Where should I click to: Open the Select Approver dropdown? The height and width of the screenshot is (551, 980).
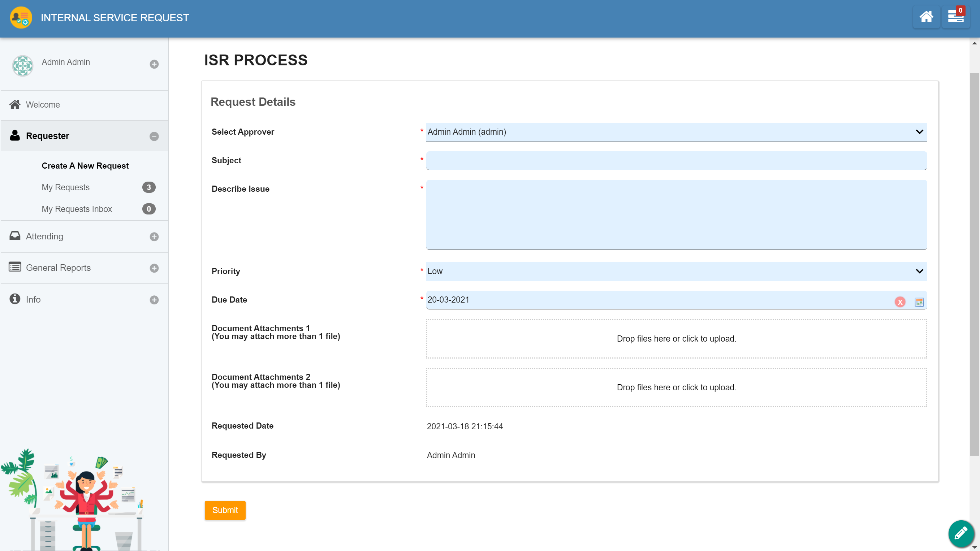point(677,132)
